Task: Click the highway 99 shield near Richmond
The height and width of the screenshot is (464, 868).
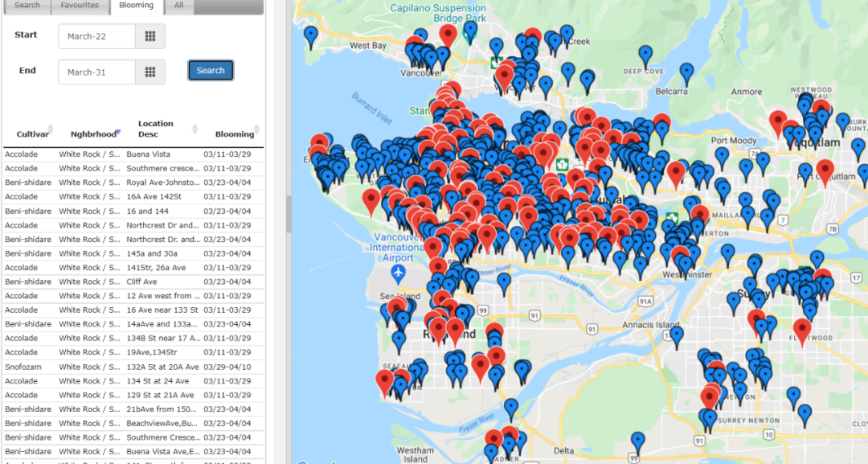Action: 483,310
